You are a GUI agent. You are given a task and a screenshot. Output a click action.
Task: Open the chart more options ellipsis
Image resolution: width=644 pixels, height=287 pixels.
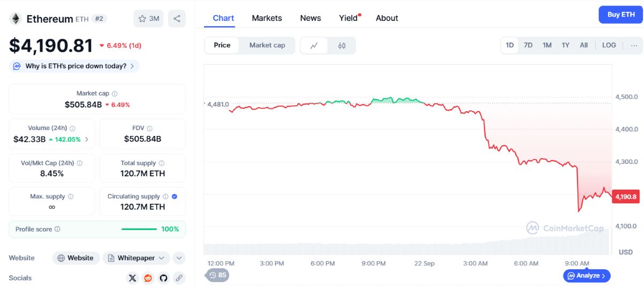click(634, 45)
